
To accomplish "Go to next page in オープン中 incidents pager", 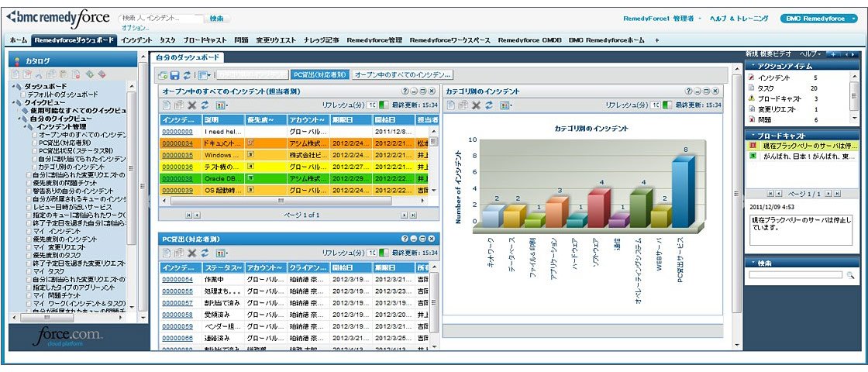I will 404,214.
